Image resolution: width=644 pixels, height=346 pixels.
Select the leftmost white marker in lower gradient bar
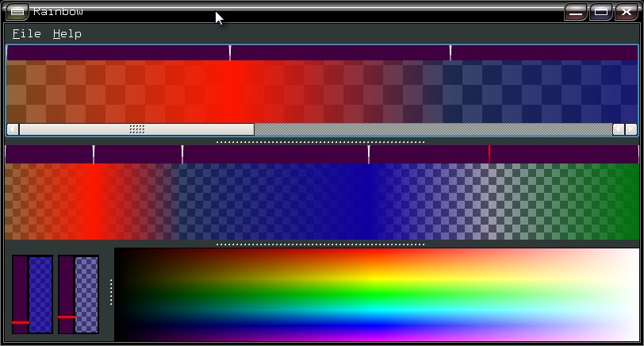94,154
